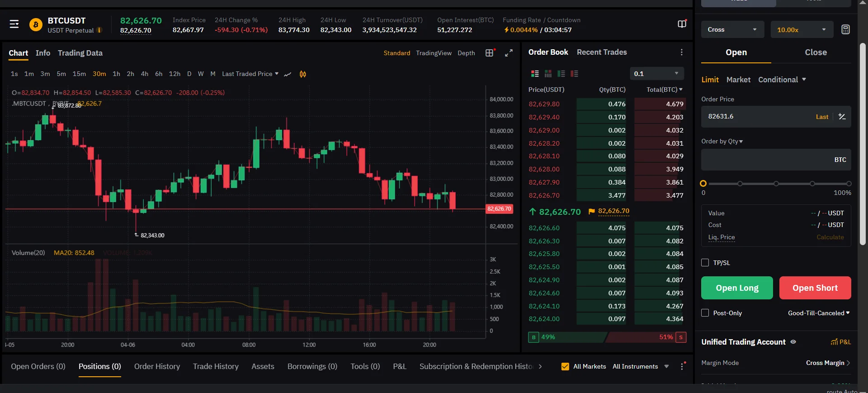Expand the Good-Till-Canceled dropdown
This screenshot has width=868, height=393.
(x=819, y=313)
